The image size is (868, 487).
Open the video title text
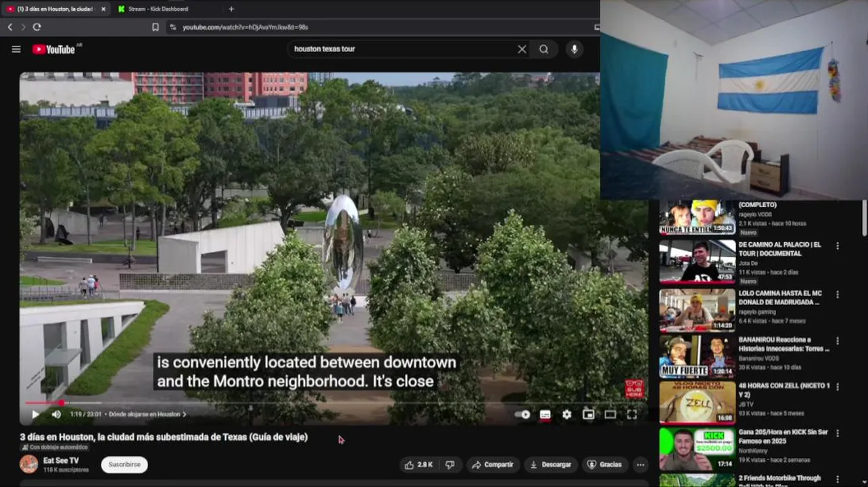(164, 437)
